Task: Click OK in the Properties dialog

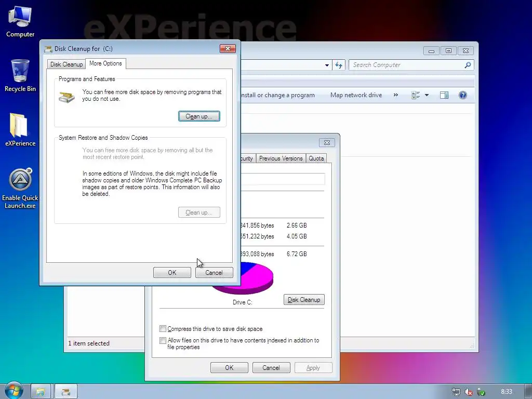Action: pyautogui.click(x=229, y=367)
